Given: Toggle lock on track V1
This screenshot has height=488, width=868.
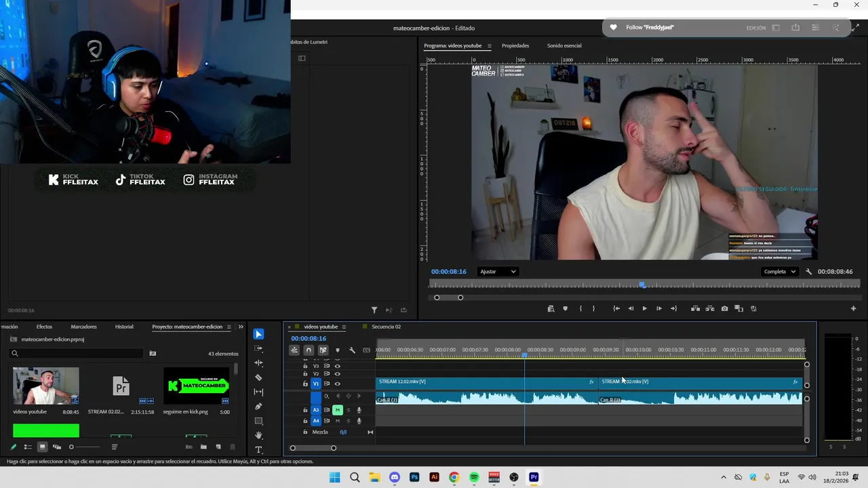Looking at the screenshot, I should 305,384.
